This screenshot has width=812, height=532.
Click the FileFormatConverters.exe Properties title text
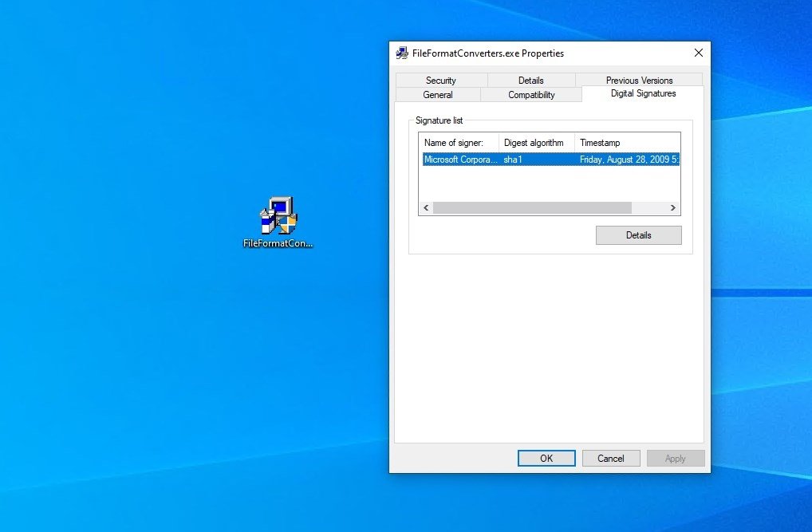tap(488, 53)
